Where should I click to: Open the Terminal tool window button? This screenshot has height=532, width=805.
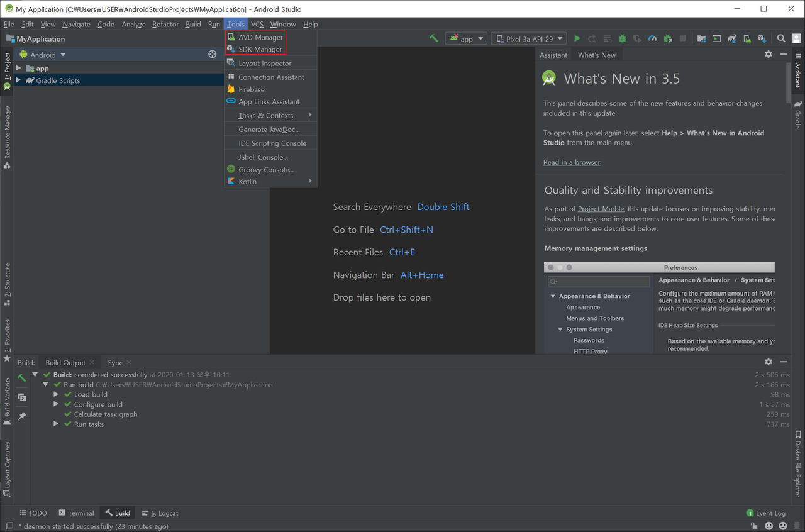76,513
